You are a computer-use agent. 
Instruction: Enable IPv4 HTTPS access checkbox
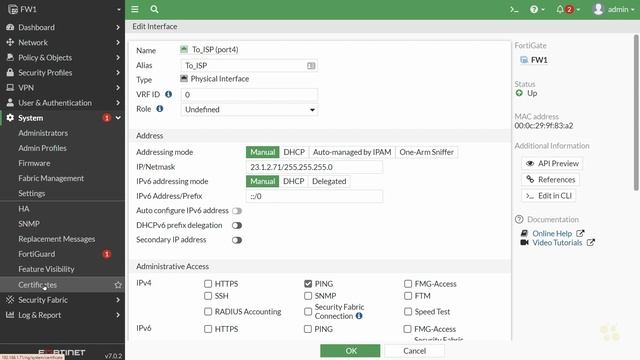(x=208, y=284)
